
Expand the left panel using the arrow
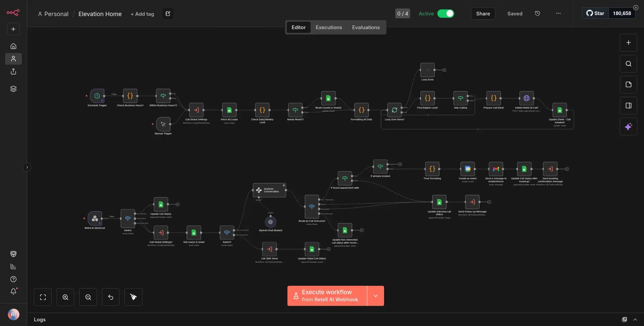tap(27, 167)
